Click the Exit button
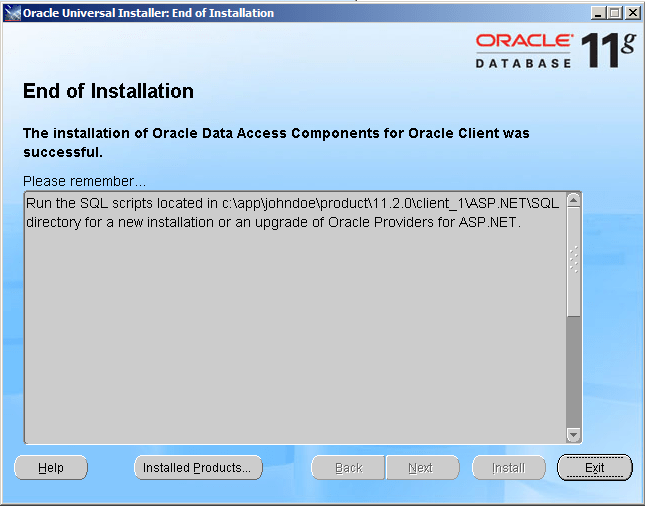This screenshot has height=507, width=645. point(594,468)
